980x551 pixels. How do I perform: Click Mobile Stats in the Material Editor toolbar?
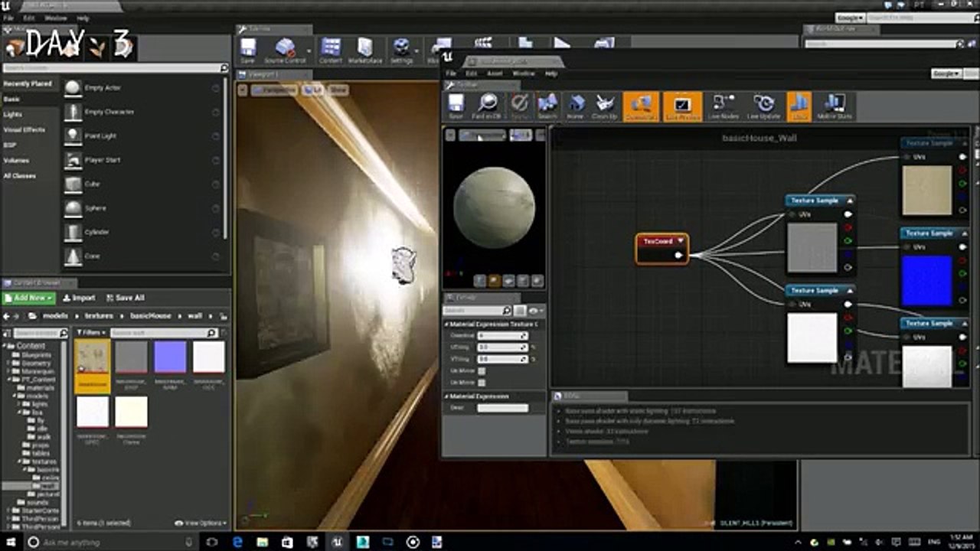click(835, 106)
